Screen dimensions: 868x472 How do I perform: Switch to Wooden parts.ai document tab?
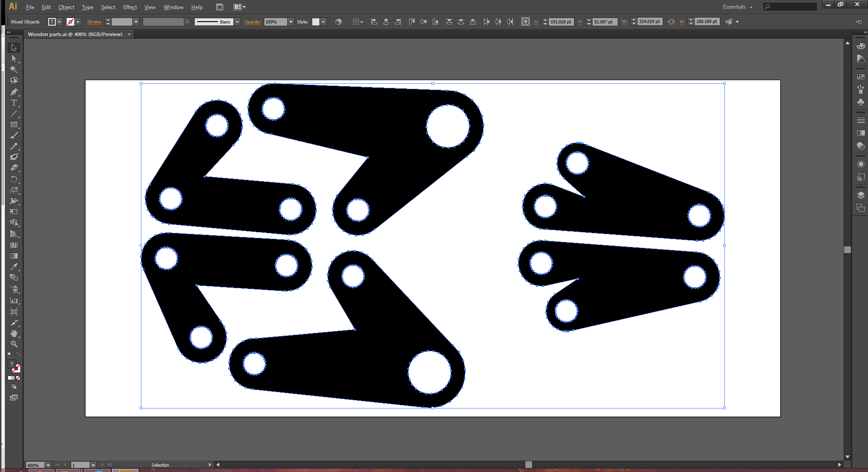(x=75, y=34)
